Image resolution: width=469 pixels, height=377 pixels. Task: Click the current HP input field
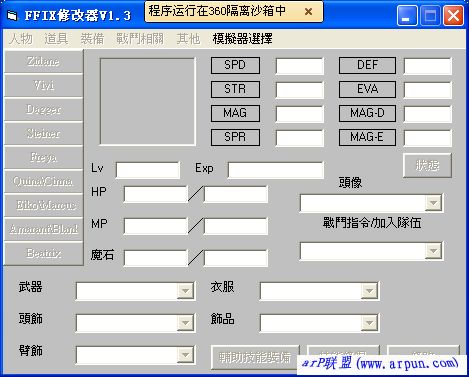tap(156, 194)
